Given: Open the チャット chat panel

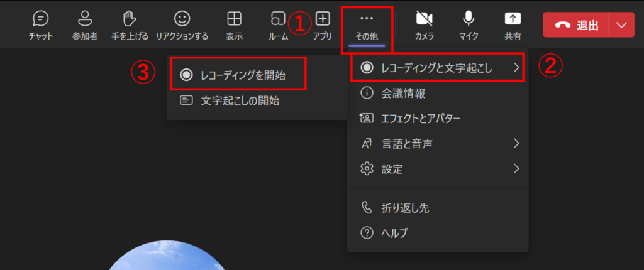Looking at the screenshot, I should [41, 25].
